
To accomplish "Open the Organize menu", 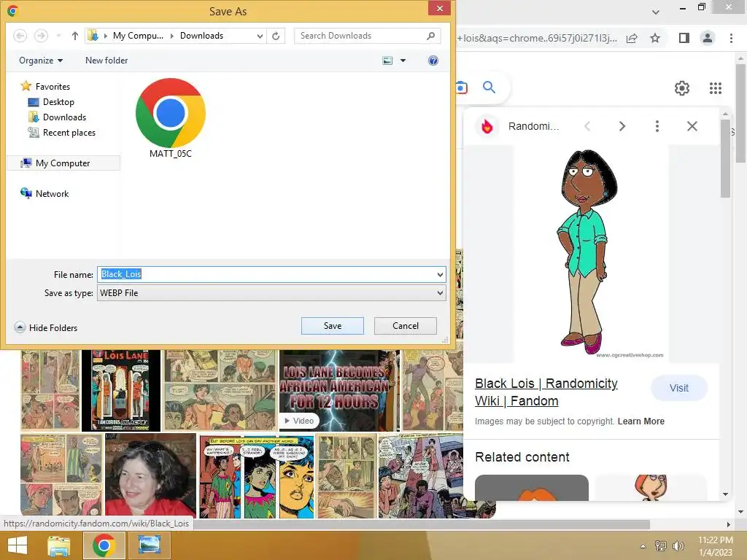I will [41, 61].
